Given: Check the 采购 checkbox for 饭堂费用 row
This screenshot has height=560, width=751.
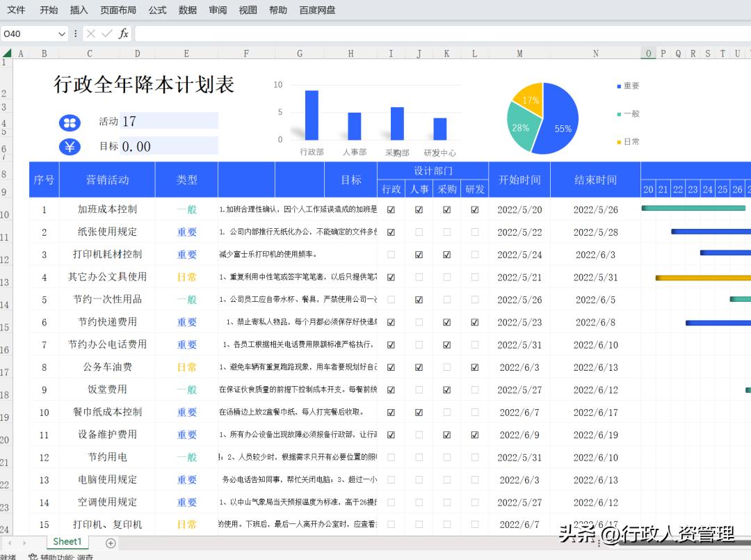Looking at the screenshot, I should tap(447, 390).
